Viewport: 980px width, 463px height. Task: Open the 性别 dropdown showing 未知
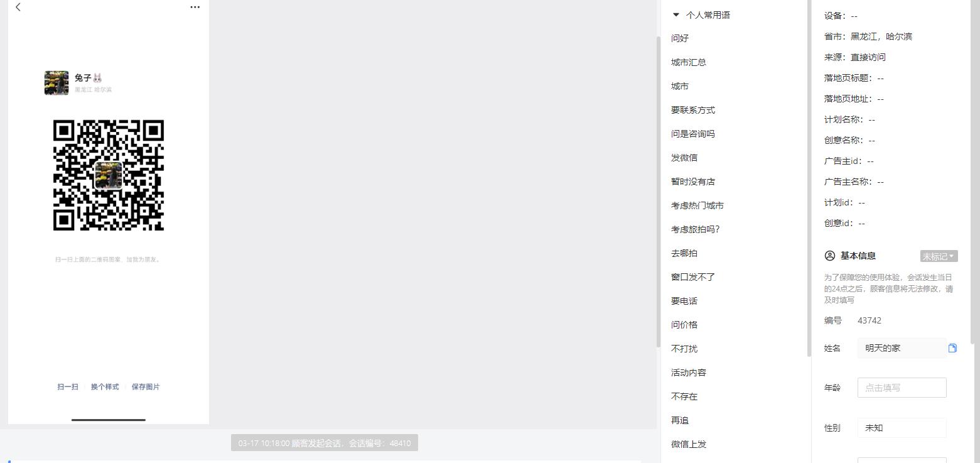click(x=902, y=428)
